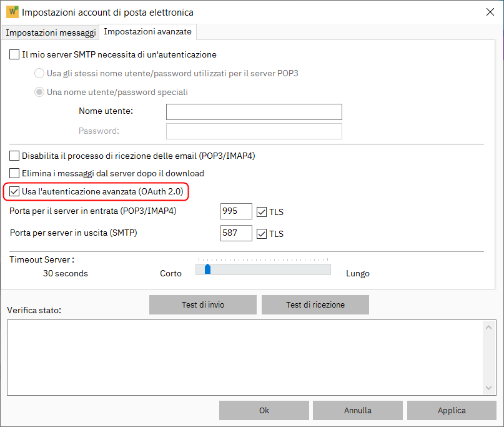The image size is (504, 427).
Task: Uncheck Usa l'autenticazione avanzata OAuth 2.0
Action: tap(14, 191)
